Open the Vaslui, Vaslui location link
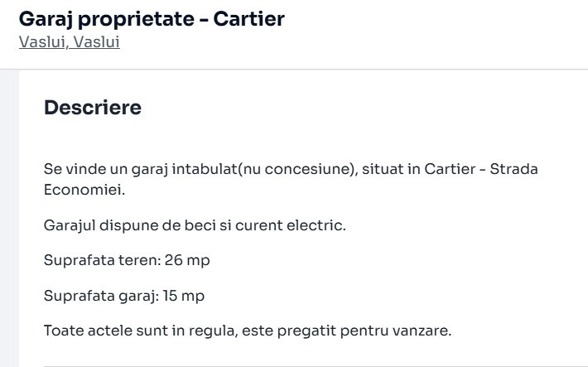This screenshot has height=367, width=588. [x=69, y=42]
